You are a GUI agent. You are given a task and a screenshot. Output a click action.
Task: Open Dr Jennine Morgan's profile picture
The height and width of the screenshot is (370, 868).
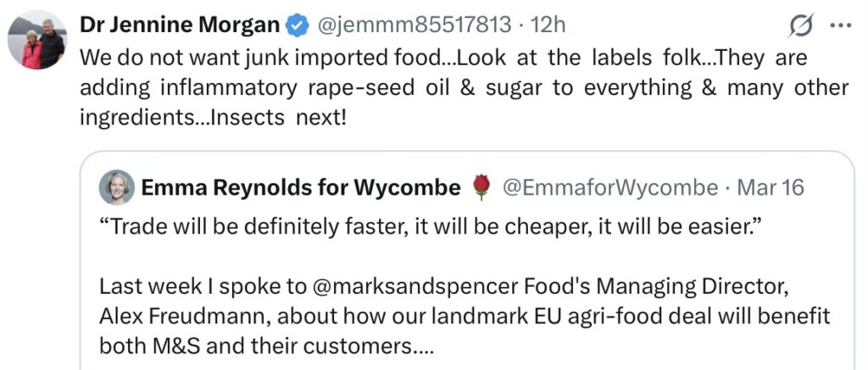(x=40, y=42)
